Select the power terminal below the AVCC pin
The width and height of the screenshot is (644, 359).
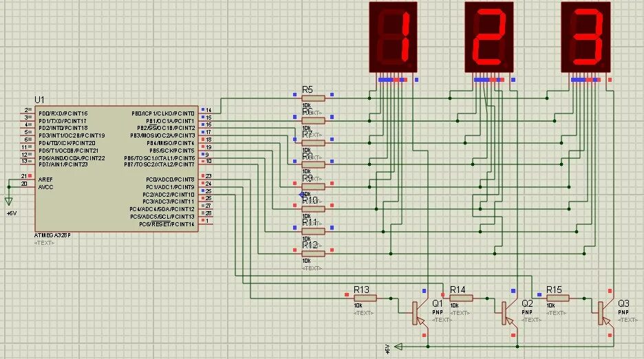[9, 202]
